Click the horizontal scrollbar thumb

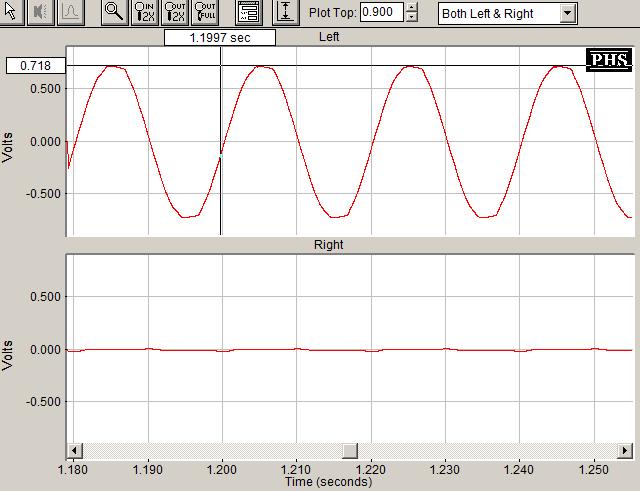coord(350,451)
